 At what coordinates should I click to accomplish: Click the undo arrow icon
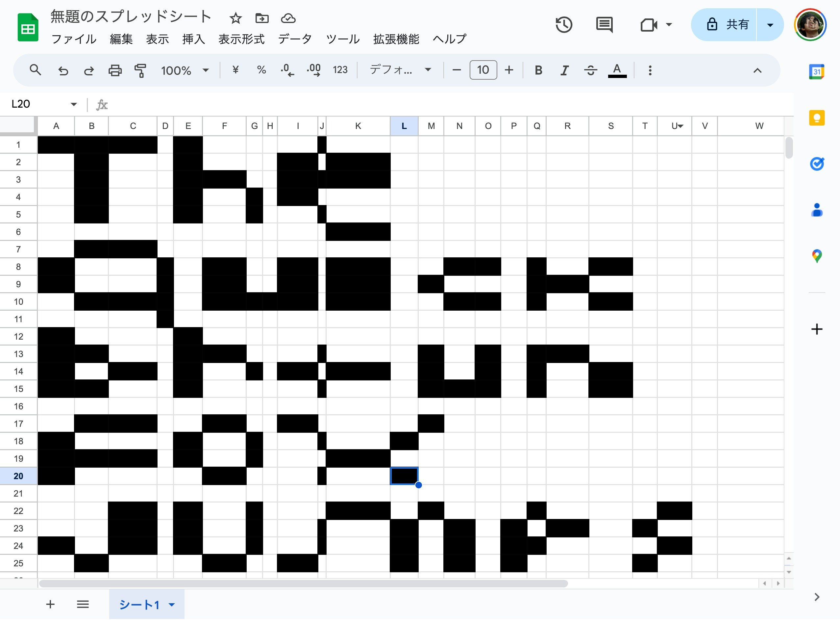click(63, 70)
